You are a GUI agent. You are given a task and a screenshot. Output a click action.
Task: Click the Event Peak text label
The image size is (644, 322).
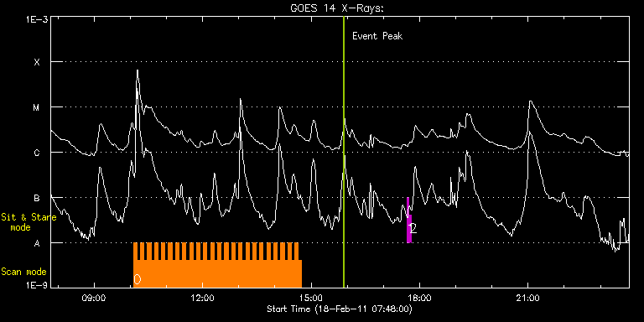[377, 36]
